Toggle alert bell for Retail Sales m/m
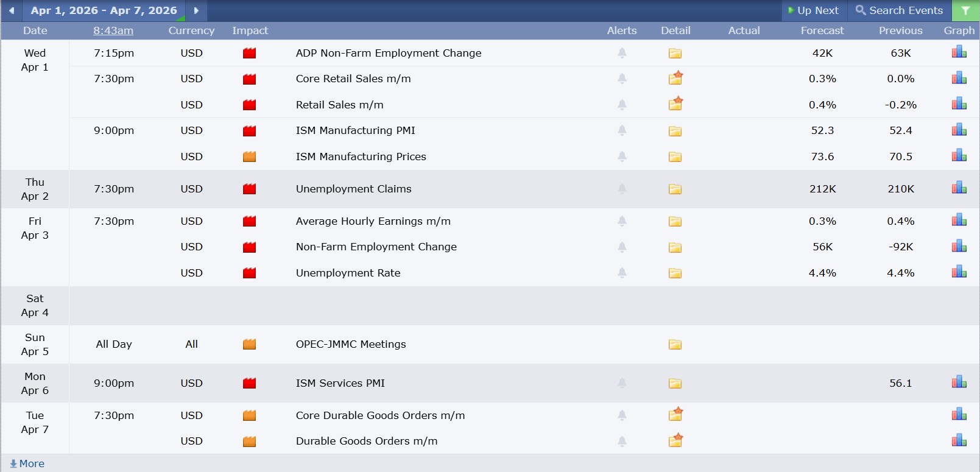This screenshot has width=980, height=472. pos(622,105)
